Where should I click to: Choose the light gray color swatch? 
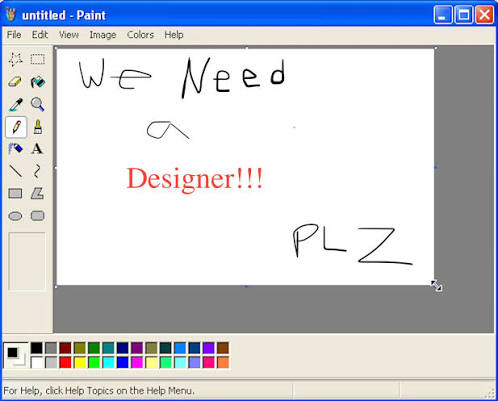[51, 362]
